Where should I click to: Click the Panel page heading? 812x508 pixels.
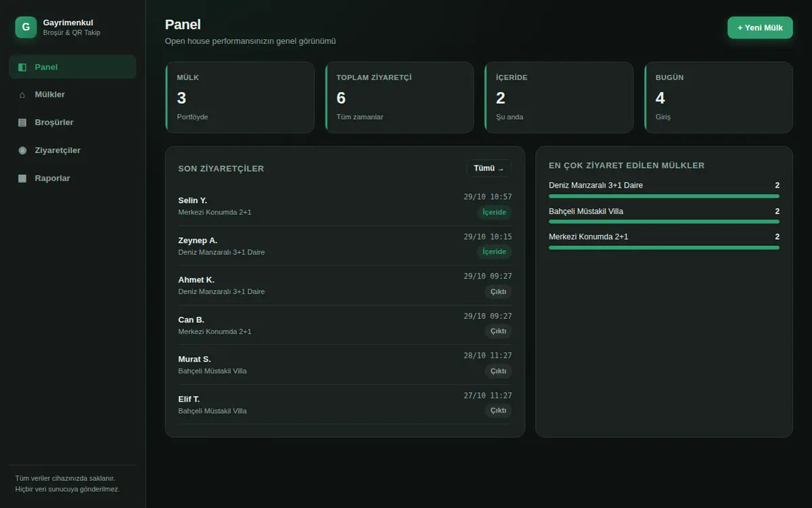(183, 24)
